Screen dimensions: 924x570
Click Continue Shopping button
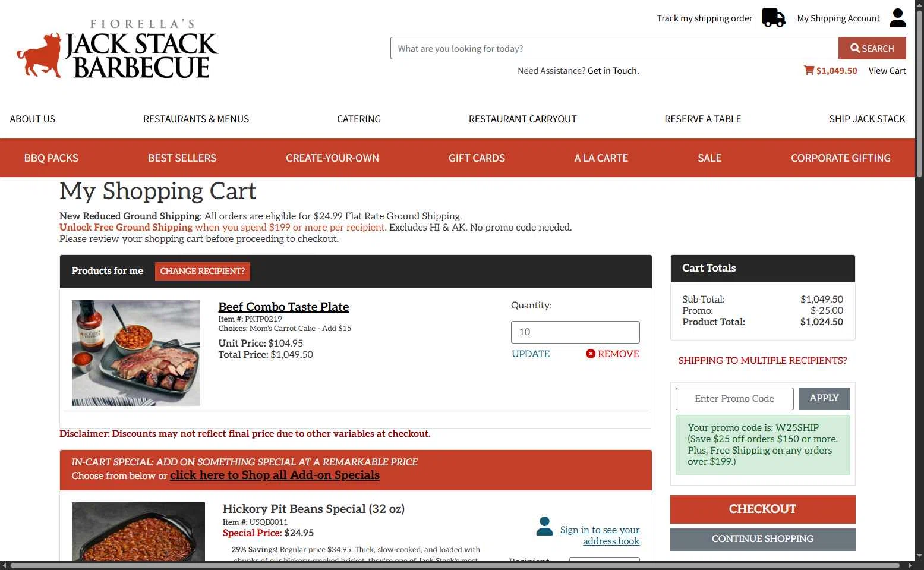(762, 539)
